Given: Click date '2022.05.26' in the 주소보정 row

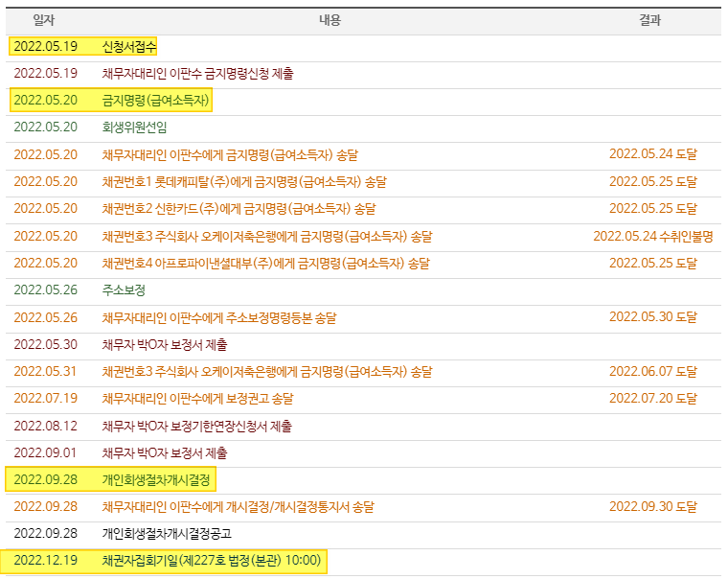Looking at the screenshot, I should tap(46, 290).
